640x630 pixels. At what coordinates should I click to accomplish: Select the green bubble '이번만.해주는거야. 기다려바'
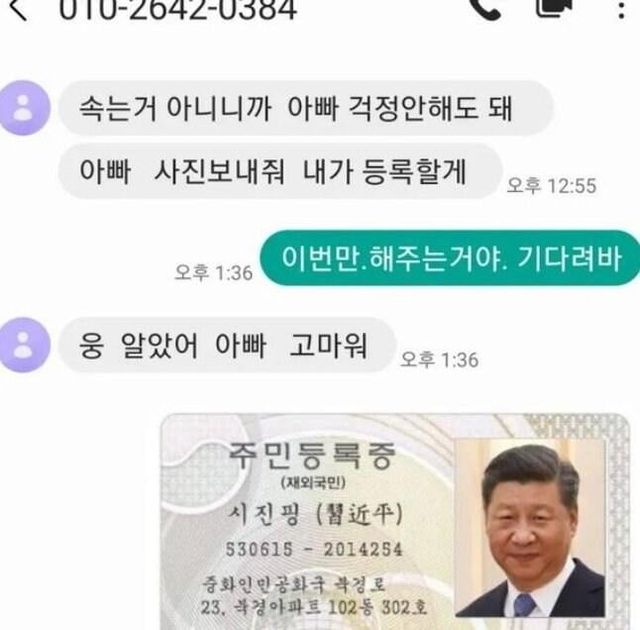450,258
